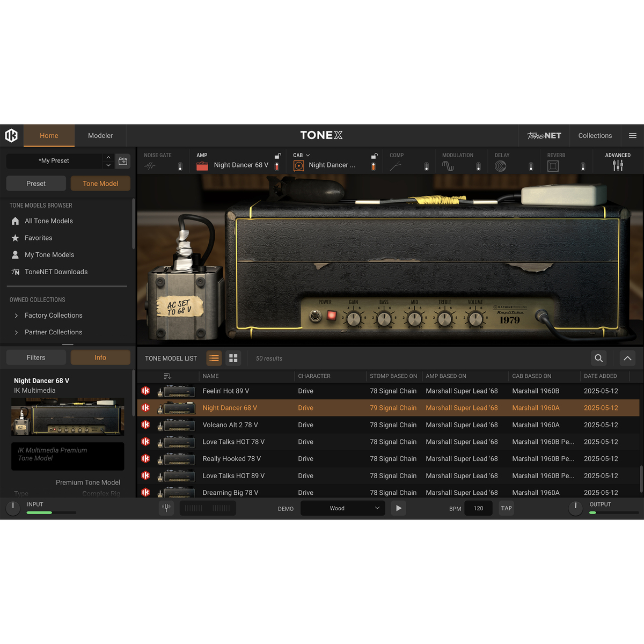Step to next preset with down arrow
This screenshot has height=644, width=644.
[x=108, y=165]
